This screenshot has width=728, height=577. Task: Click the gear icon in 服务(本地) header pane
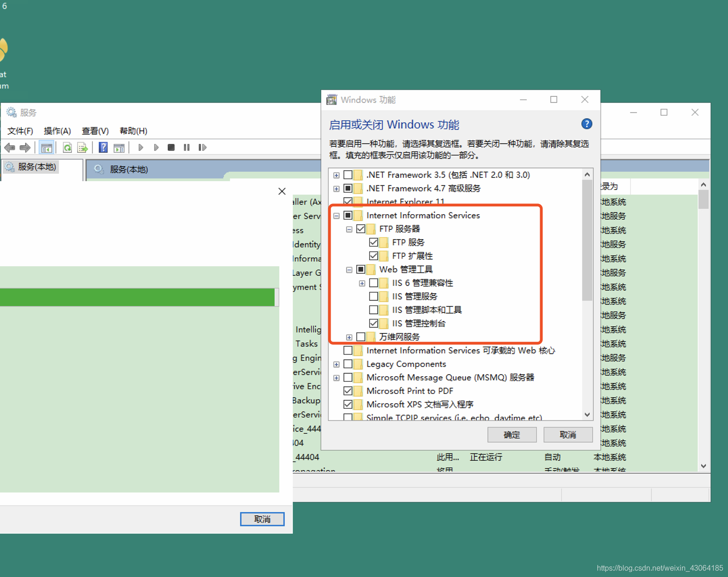pos(99,169)
